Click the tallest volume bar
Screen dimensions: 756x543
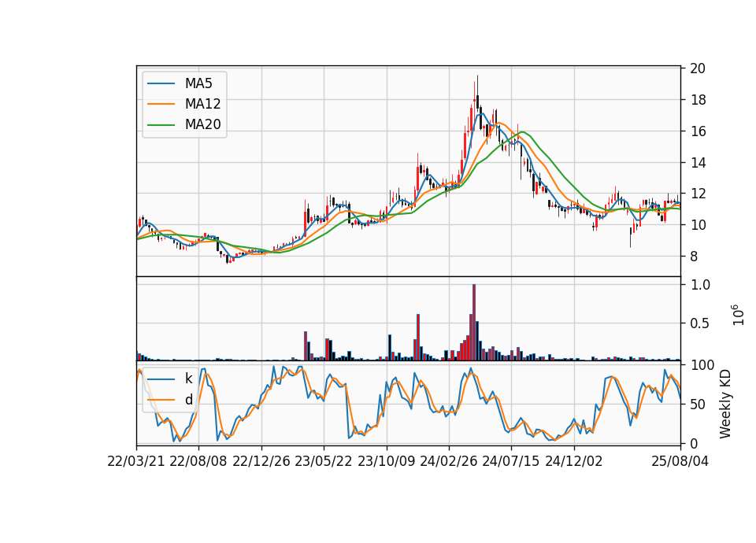point(474,323)
